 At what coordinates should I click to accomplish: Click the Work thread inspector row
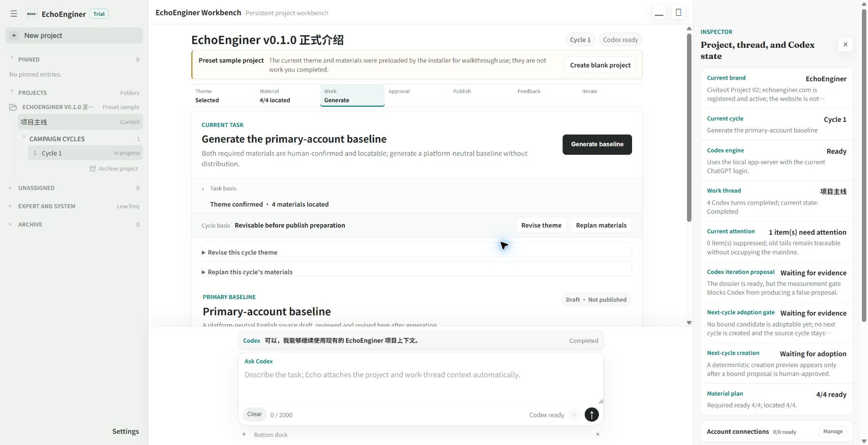[x=776, y=201]
